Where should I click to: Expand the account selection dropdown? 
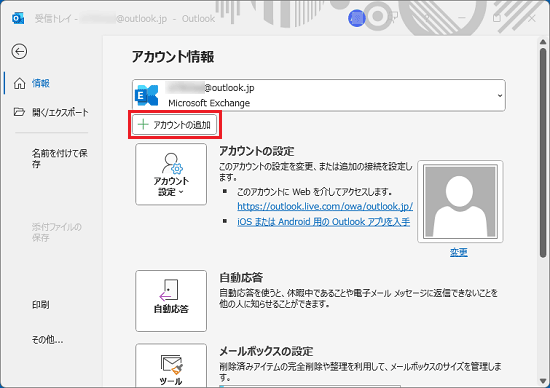[500, 95]
